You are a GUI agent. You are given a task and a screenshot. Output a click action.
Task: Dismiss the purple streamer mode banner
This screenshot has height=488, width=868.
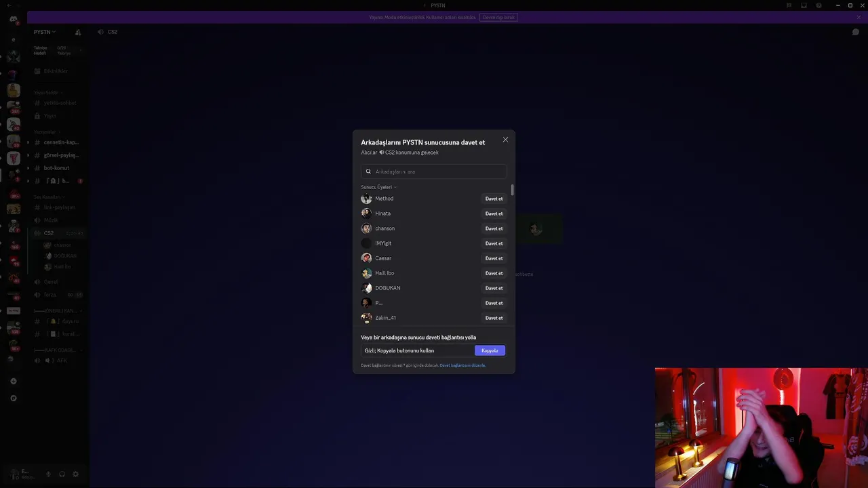click(x=858, y=17)
